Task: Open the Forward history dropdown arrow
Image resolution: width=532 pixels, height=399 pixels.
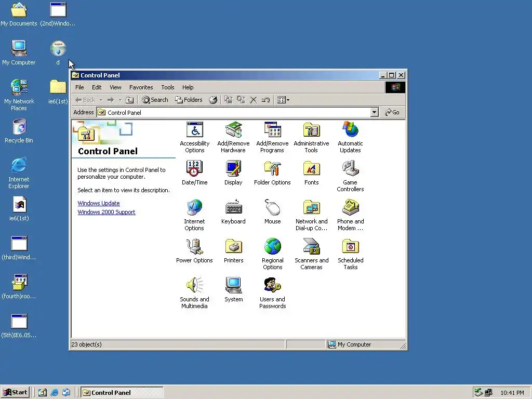Action: pyautogui.click(x=120, y=100)
